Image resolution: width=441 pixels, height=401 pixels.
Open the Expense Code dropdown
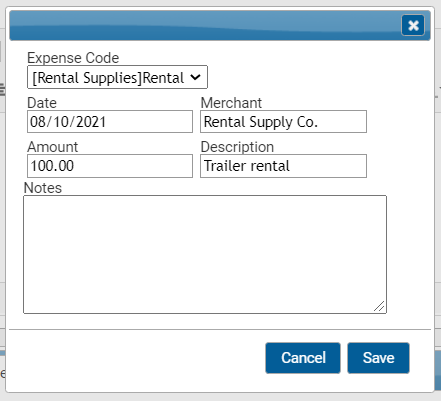(117, 77)
